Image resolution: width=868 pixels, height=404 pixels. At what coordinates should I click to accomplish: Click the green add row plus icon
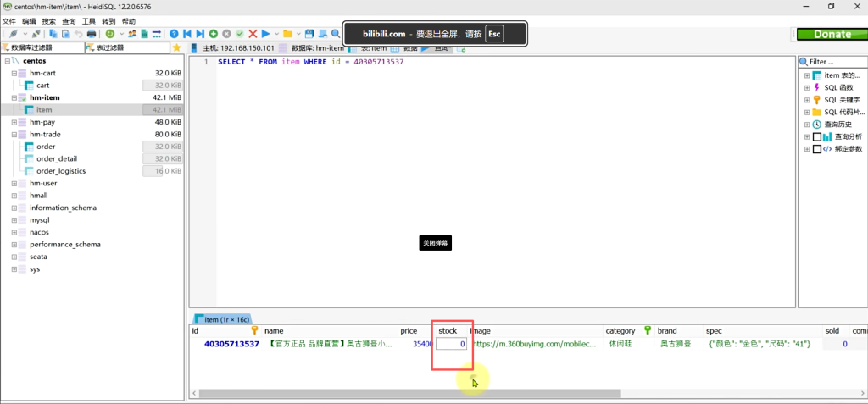click(214, 34)
